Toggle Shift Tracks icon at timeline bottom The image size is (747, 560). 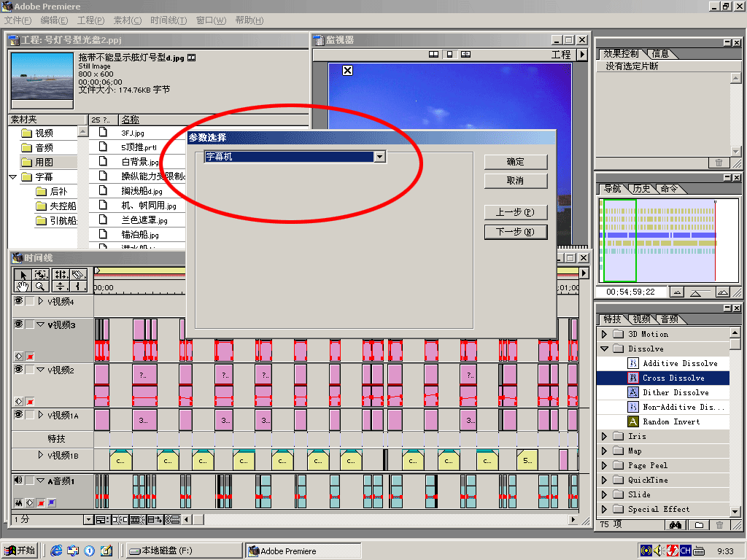pos(155,519)
